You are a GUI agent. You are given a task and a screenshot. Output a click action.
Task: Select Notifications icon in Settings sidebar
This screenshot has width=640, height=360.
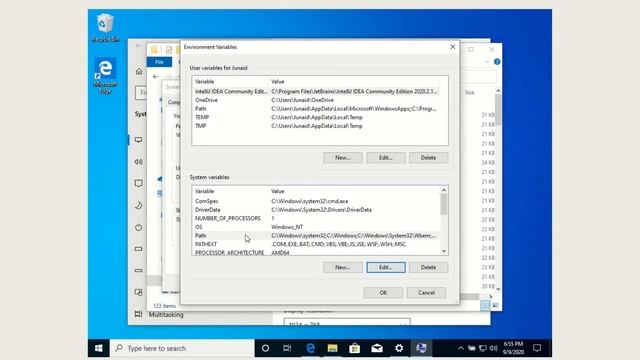click(139, 183)
